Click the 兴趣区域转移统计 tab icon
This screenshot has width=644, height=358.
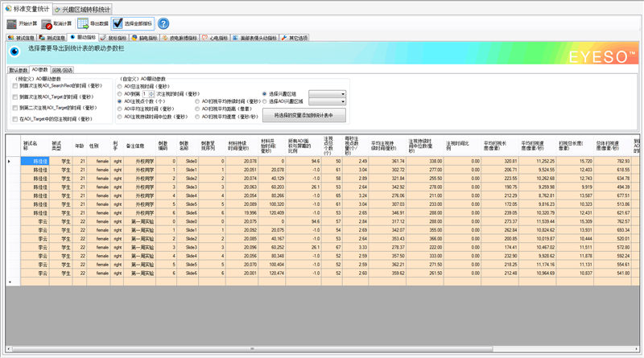pyautogui.click(x=57, y=10)
